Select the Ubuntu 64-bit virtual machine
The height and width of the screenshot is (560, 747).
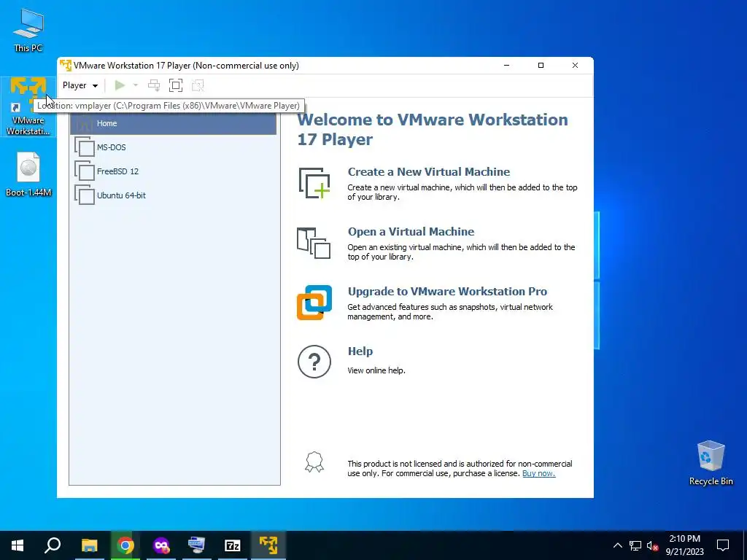point(173,195)
